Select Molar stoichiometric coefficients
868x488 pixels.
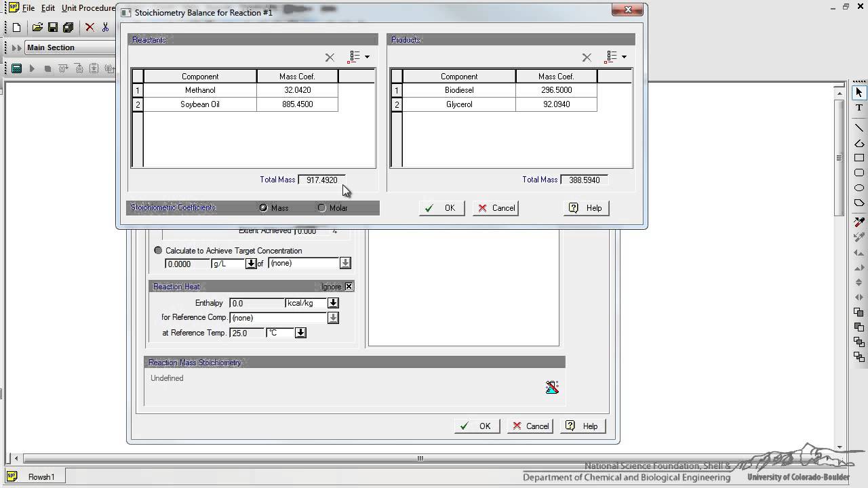(322, 208)
